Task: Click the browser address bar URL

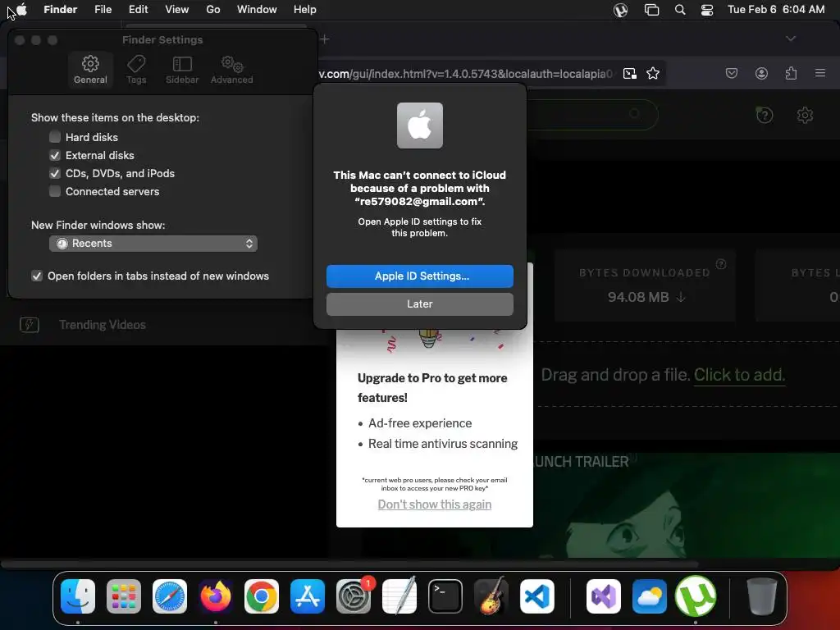Action: (466, 73)
